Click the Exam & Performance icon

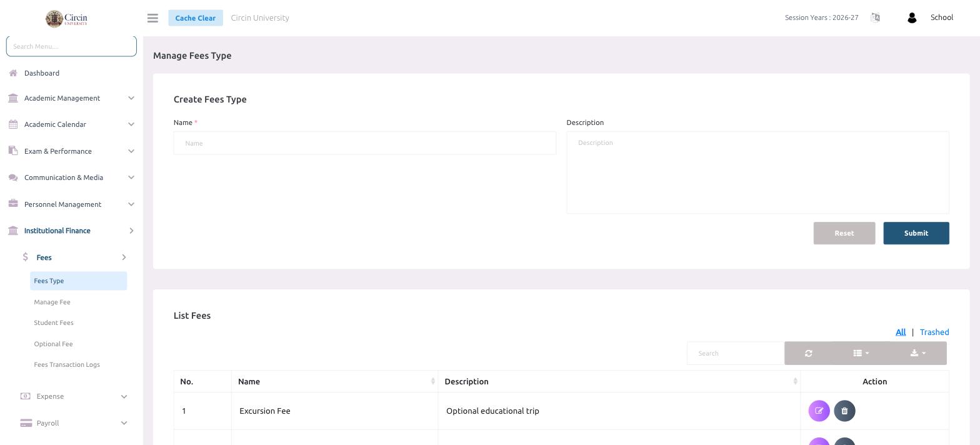point(13,151)
